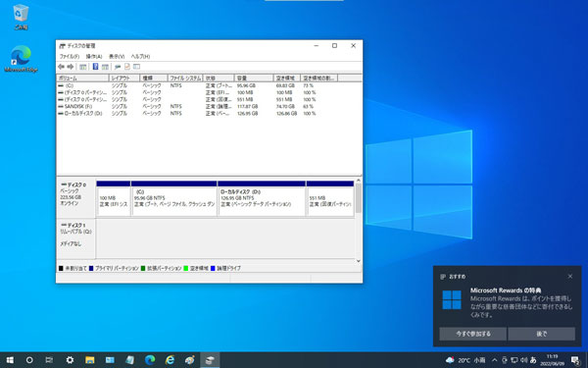
Task: Click the black 未割り当て legend swatch
Action: click(61, 268)
